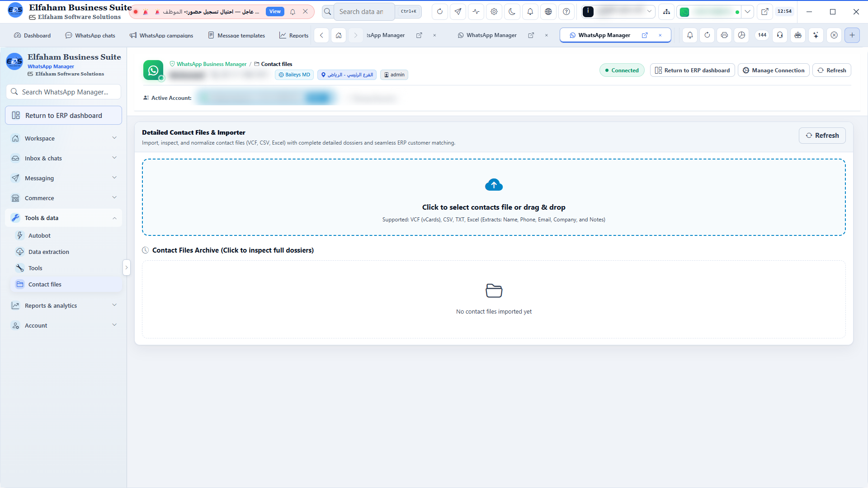Click Refresh button in page header
The image size is (868, 488).
832,70
